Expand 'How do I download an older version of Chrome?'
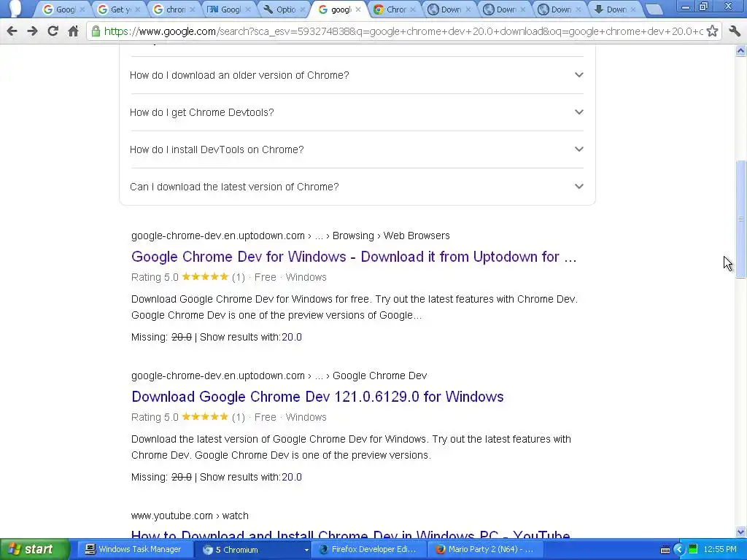747x560 pixels. [357, 75]
